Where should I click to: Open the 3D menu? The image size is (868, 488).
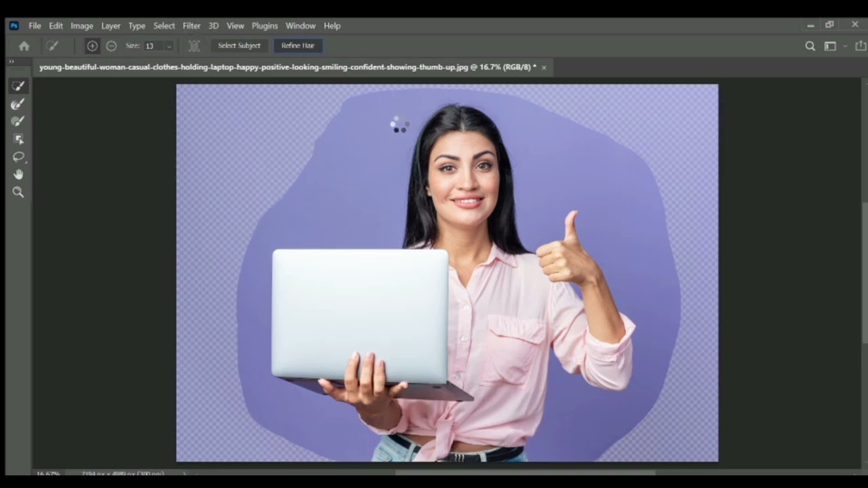click(214, 26)
